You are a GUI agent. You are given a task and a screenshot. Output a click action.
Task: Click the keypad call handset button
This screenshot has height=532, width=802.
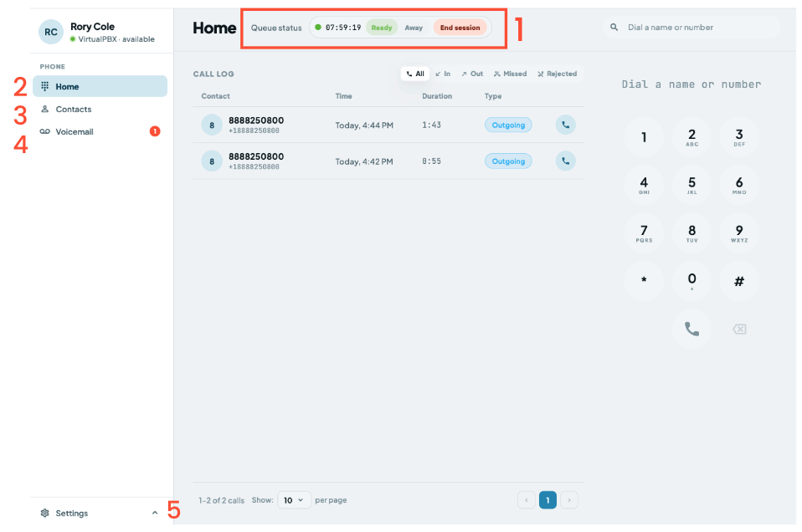click(691, 329)
